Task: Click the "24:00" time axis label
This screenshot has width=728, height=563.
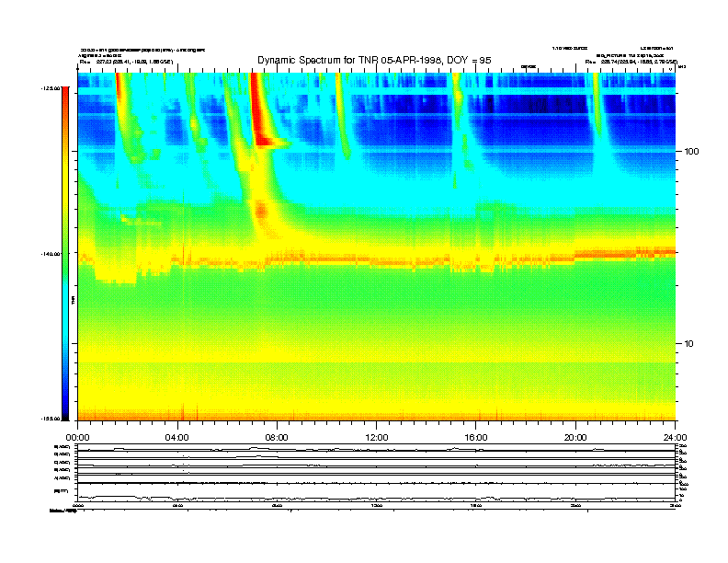Action: click(x=676, y=438)
